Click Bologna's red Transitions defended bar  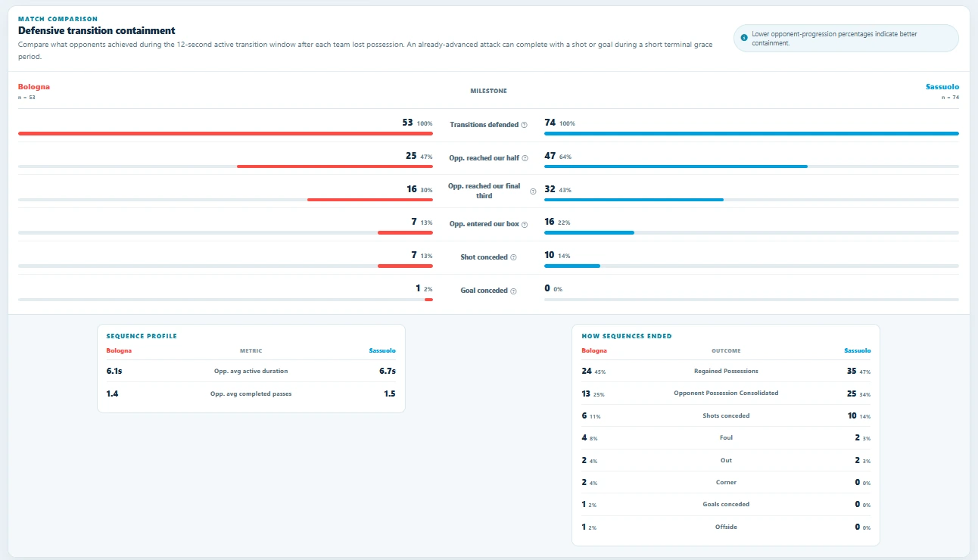[x=226, y=133]
